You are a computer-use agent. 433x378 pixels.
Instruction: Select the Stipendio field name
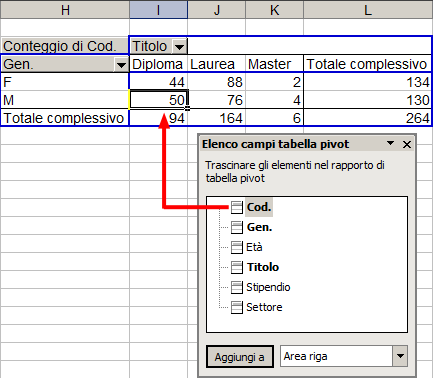(x=268, y=287)
